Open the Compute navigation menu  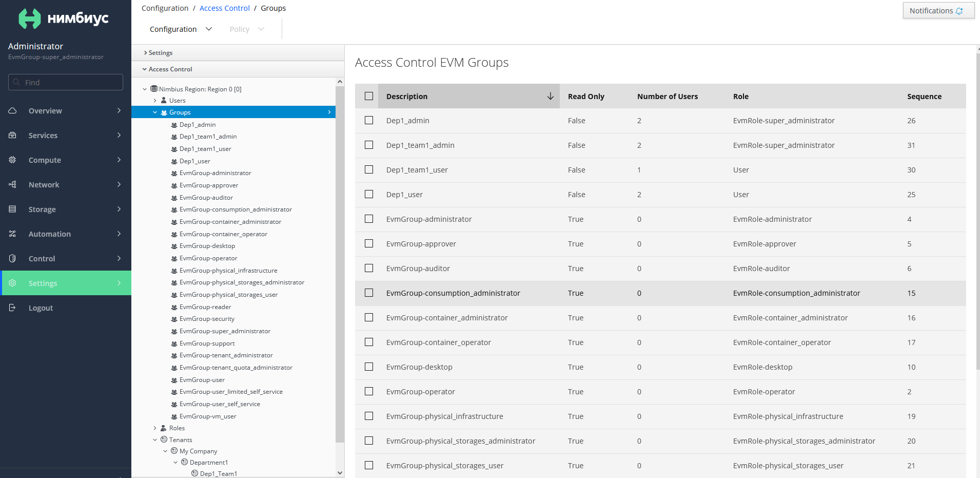coord(66,160)
